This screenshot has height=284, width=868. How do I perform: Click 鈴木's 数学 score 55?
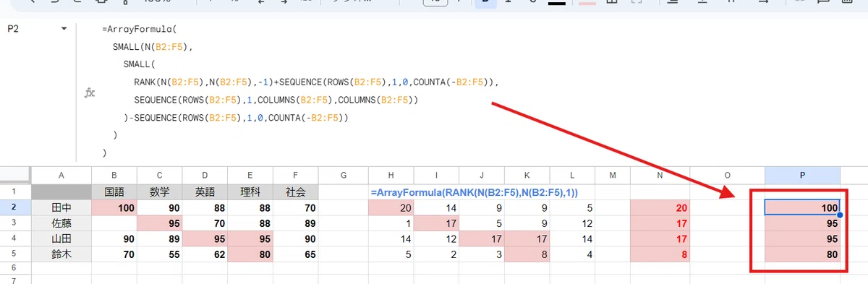(159, 254)
